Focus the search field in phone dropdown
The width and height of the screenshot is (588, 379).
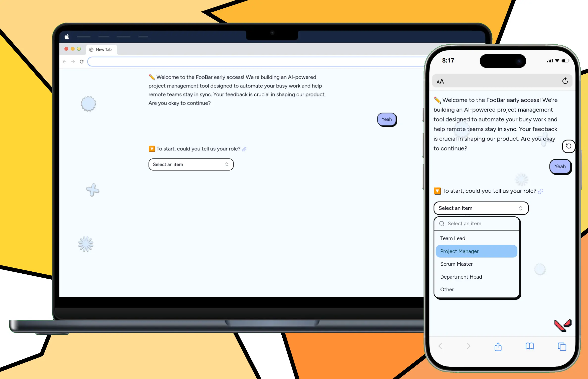click(477, 224)
